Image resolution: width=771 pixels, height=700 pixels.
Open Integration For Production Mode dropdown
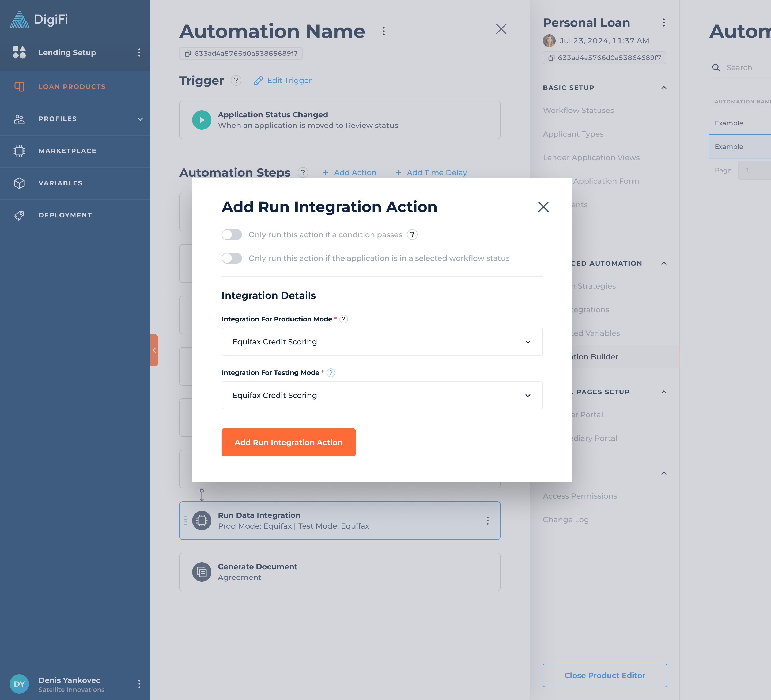point(382,342)
